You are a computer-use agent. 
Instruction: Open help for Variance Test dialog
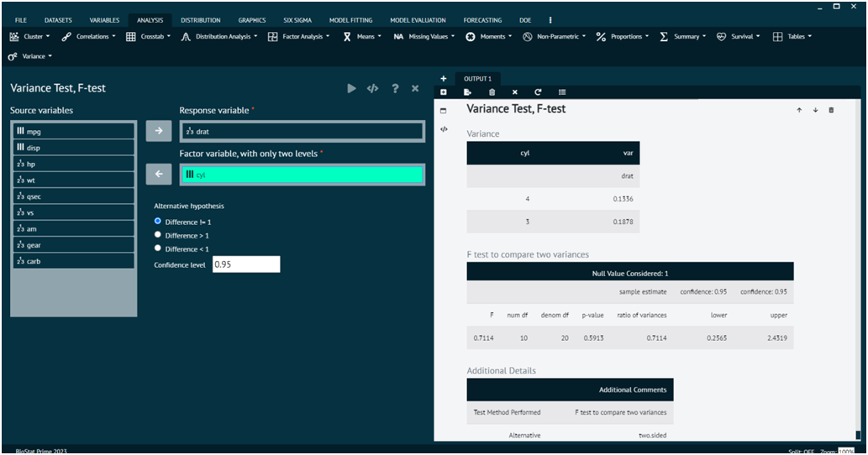[x=395, y=88]
